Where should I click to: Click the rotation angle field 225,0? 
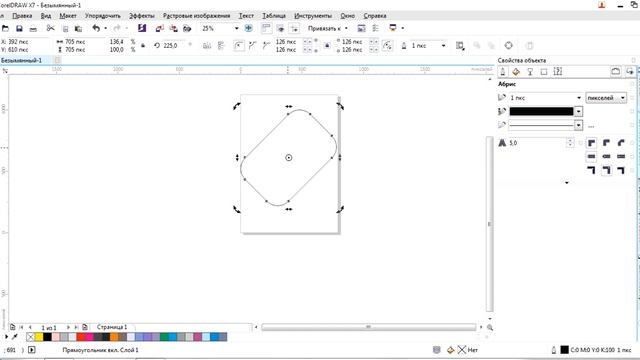pos(174,46)
